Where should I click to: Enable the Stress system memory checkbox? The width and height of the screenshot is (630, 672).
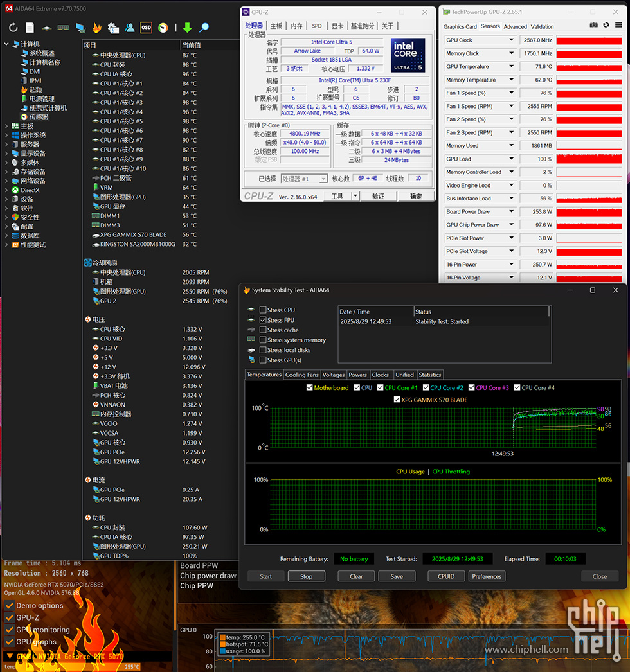click(x=264, y=340)
